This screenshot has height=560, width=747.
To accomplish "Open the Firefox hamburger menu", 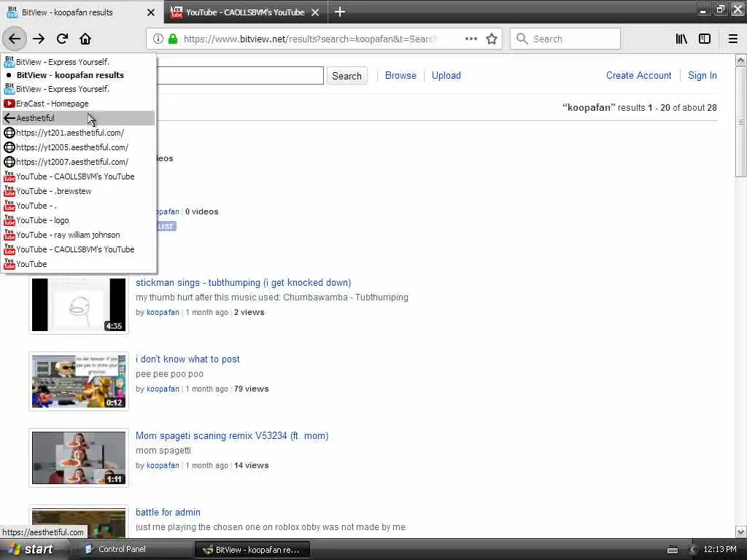I will tap(733, 39).
